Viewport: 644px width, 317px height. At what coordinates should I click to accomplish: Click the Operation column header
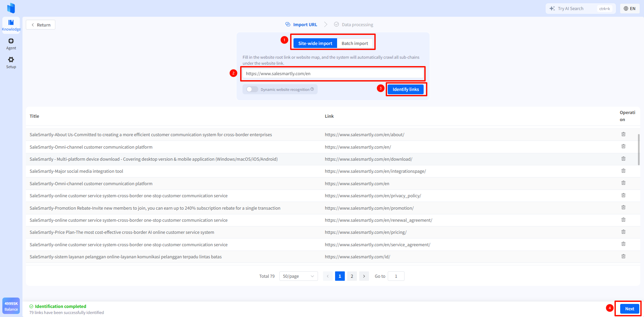click(x=627, y=116)
